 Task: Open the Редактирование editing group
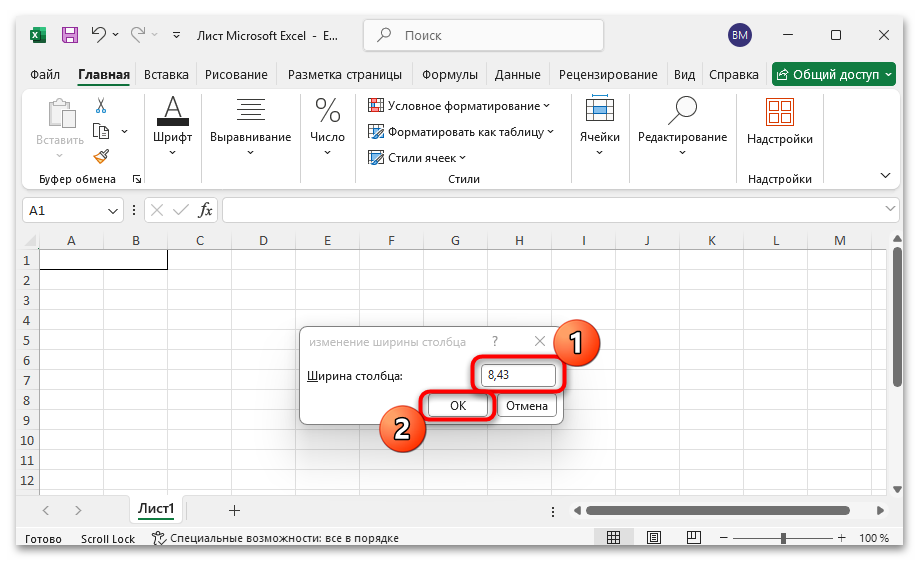click(682, 126)
